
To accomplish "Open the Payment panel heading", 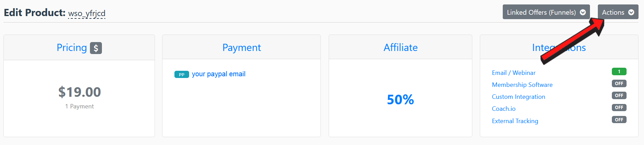I will (241, 48).
